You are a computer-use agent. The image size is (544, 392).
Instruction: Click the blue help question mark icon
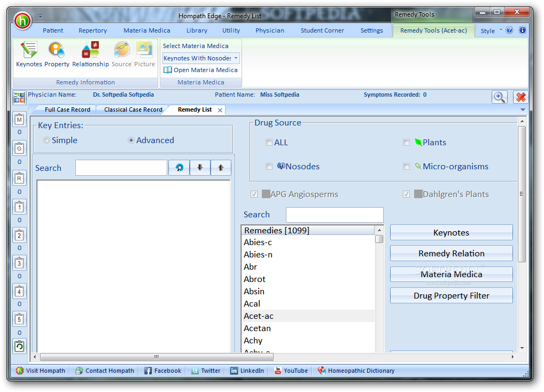pyautogui.click(x=509, y=30)
